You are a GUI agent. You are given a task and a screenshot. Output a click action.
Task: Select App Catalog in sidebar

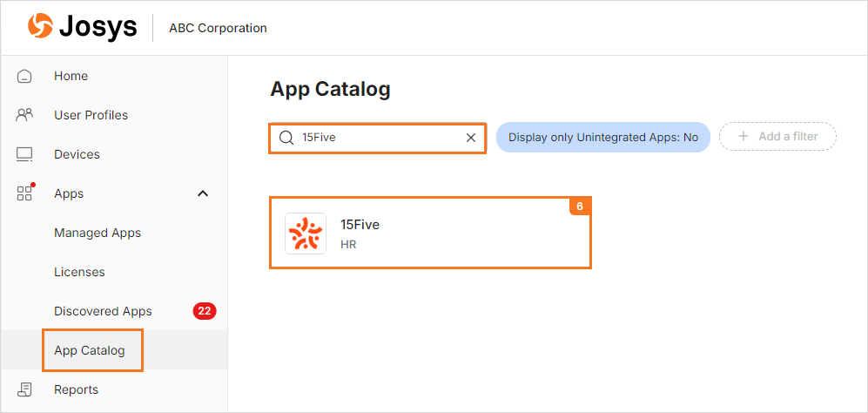coord(90,350)
